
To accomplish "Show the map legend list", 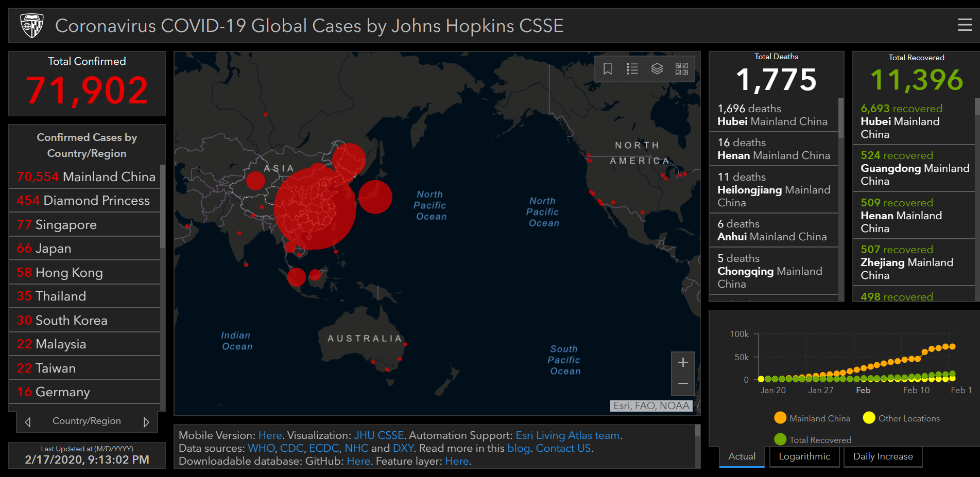I will (632, 68).
